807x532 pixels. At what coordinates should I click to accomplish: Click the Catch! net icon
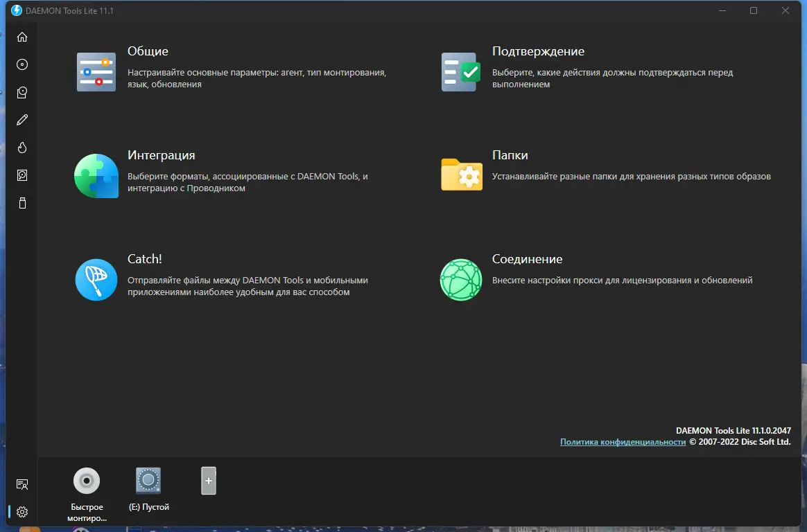(96, 280)
